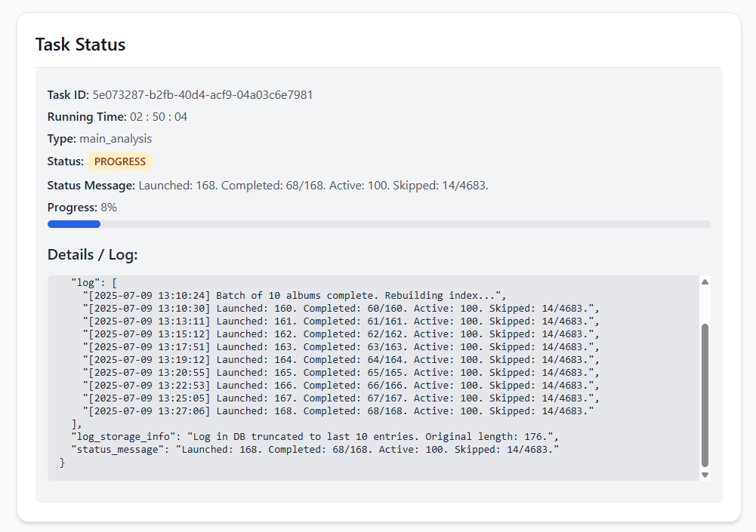Click the blue progress bar fill
Image resolution: width=756 pixels, height=532 pixels.
(x=74, y=224)
